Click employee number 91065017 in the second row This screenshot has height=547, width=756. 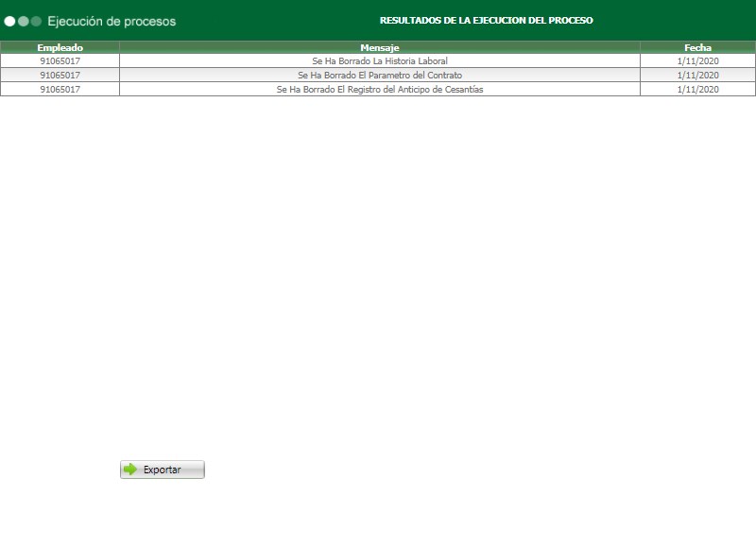point(60,74)
